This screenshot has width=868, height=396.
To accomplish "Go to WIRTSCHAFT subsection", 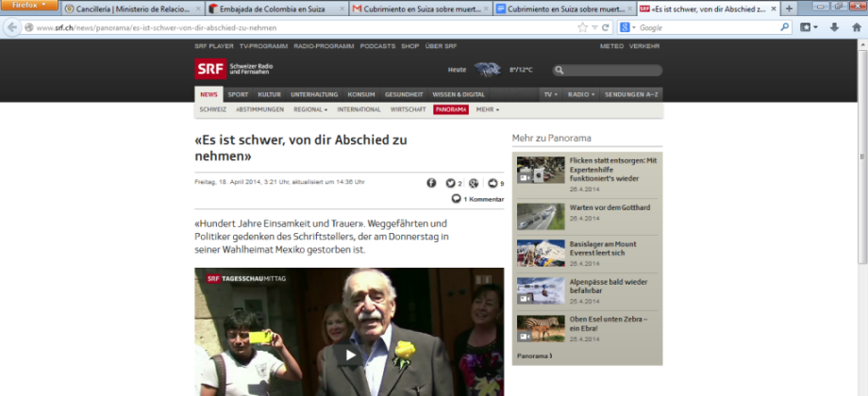I will (x=408, y=109).
